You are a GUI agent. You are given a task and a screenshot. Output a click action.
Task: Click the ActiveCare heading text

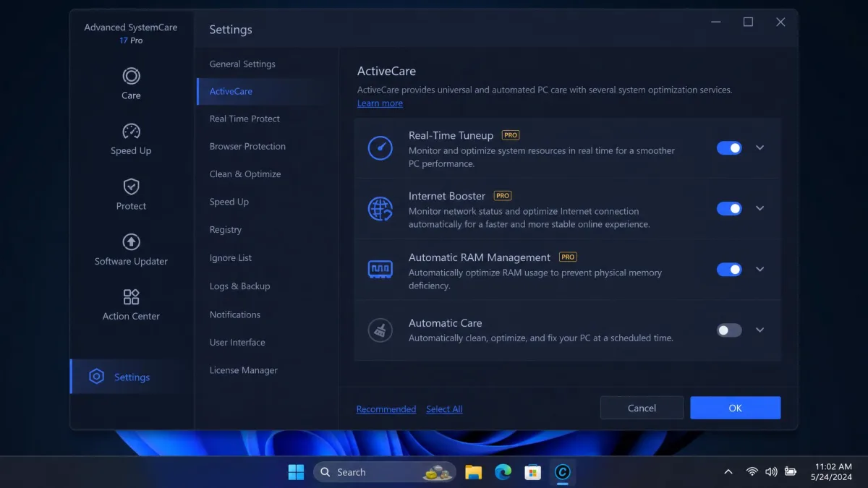coord(386,71)
